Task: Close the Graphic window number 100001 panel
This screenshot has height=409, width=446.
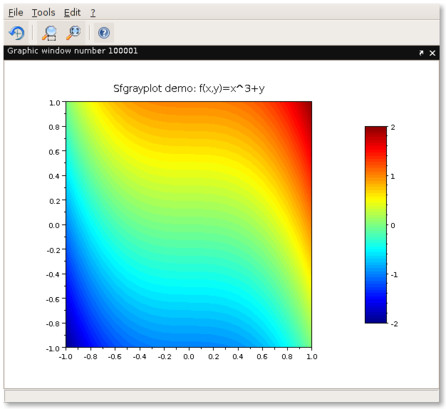Action: pos(432,53)
